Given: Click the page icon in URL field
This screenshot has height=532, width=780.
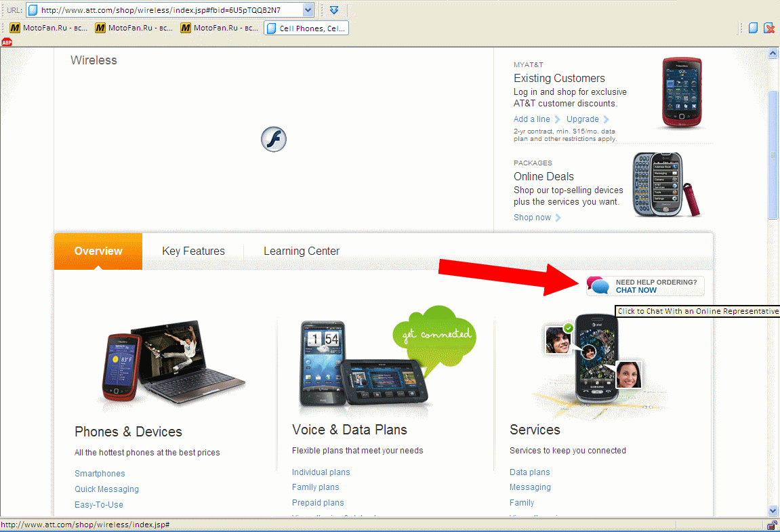Looking at the screenshot, I should coord(33,10).
